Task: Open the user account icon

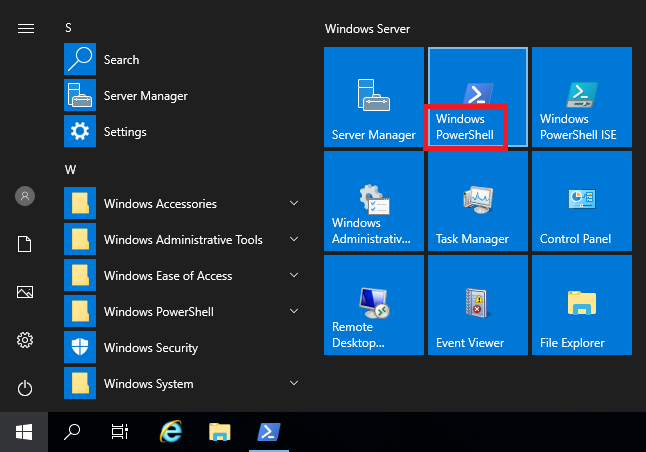Action: click(x=25, y=196)
